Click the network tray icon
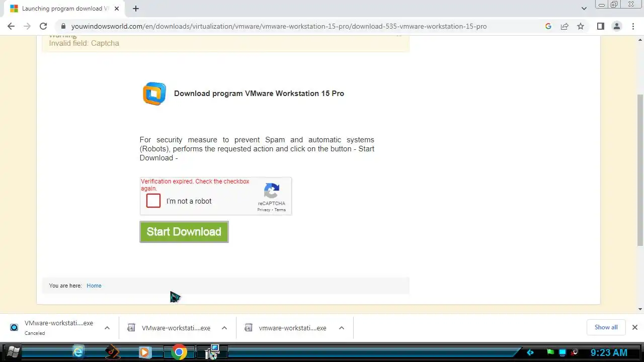 click(563, 352)
